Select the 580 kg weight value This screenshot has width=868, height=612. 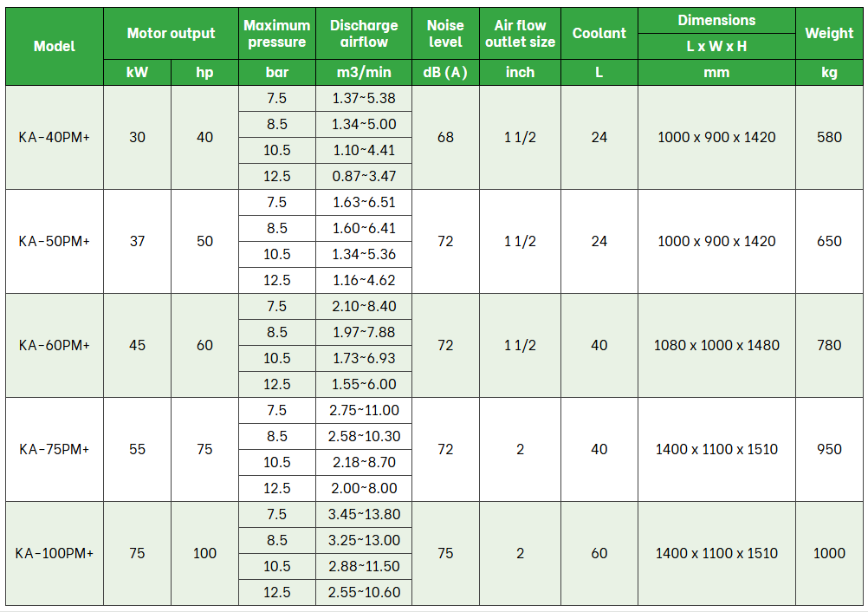point(829,137)
